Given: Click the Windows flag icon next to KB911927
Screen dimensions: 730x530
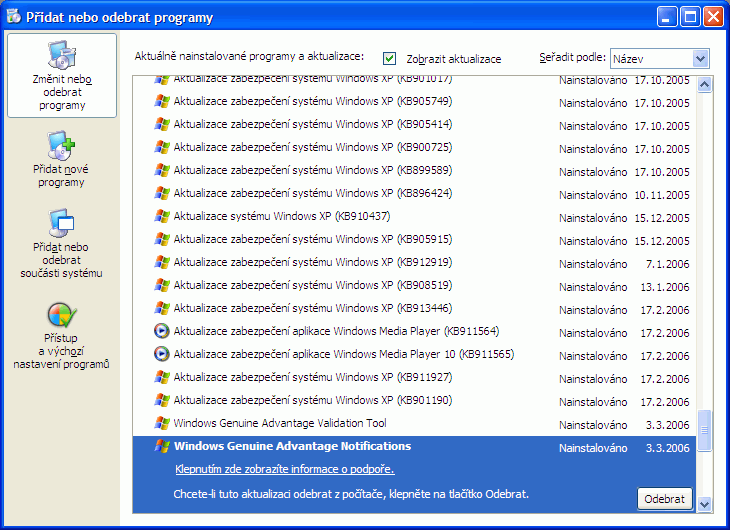Looking at the screenshot, I should coord(162,377).
